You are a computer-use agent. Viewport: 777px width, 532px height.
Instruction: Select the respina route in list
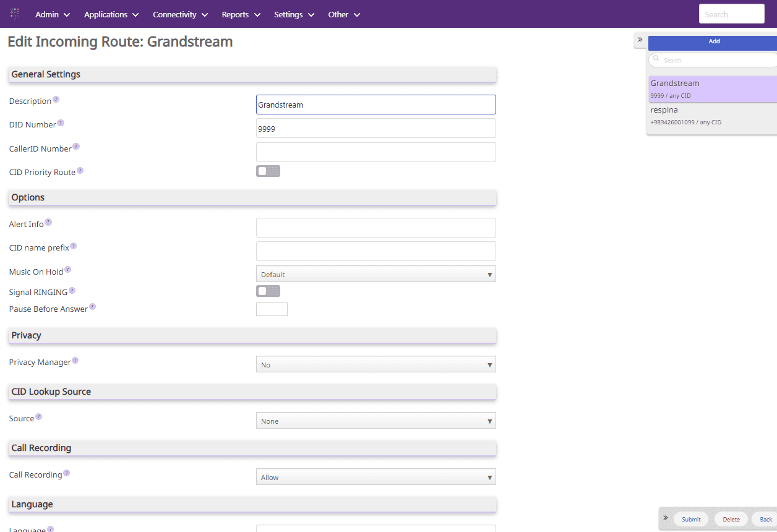(x=713, y=116)
